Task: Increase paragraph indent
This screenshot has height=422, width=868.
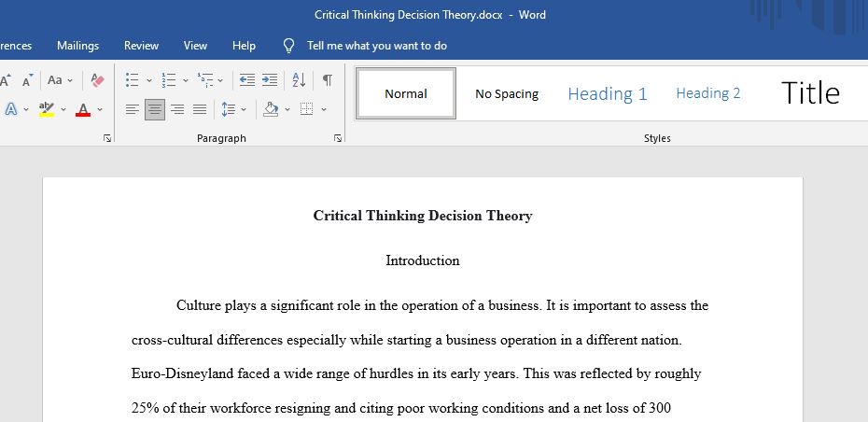Action: coord(270,80)
